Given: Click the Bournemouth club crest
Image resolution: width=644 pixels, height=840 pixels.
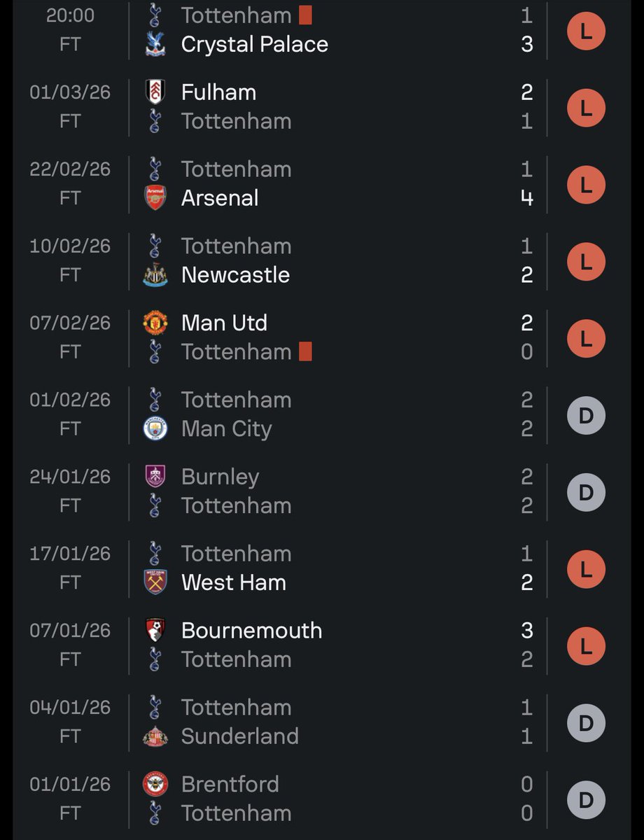Looking at the screenshot, I should tap(155, 630).
